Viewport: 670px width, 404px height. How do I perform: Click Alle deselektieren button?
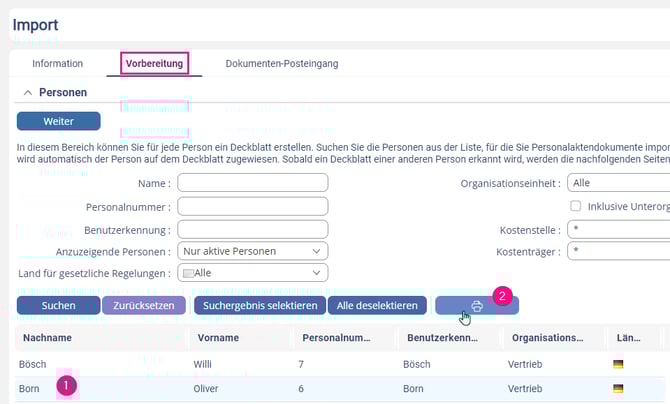click(377, 305)
